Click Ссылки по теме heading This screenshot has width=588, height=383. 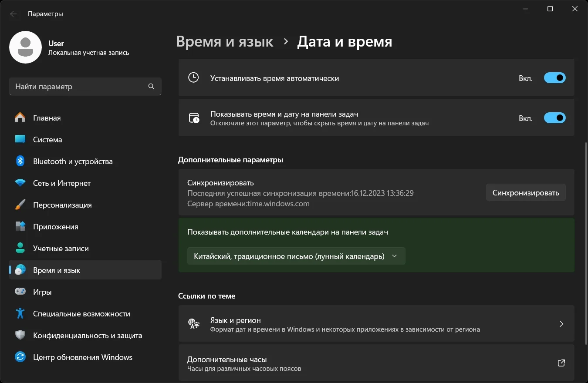point(207,296)
